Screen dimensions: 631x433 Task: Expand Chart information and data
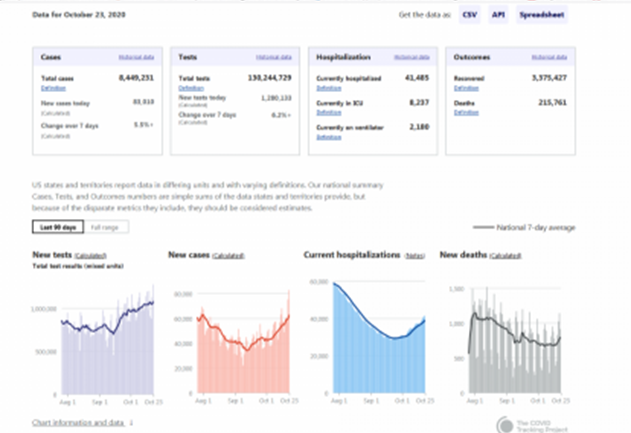point(78,423)
